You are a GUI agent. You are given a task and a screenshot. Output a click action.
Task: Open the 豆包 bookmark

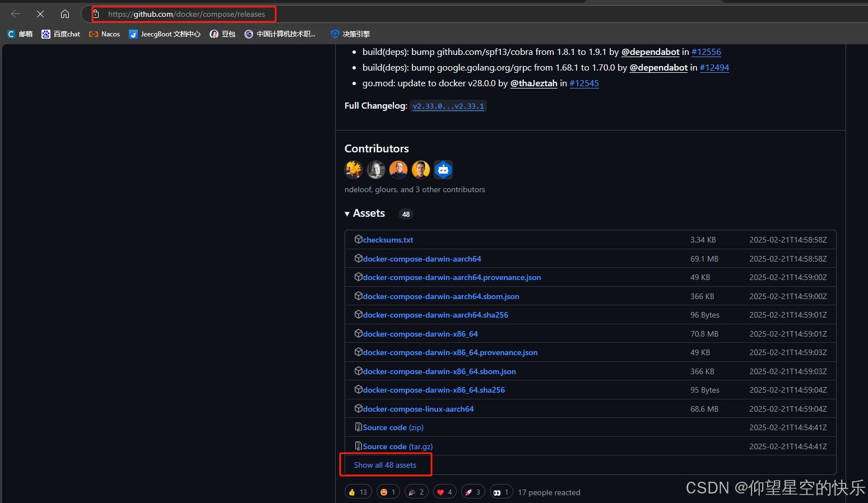(222, 34)
